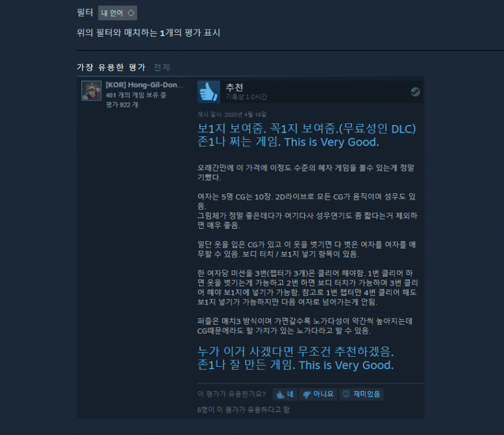This screenshot has height=435, width=504.
Task: Click the 기록상 1.0시간 playtime text
Action: click(246, 97)
